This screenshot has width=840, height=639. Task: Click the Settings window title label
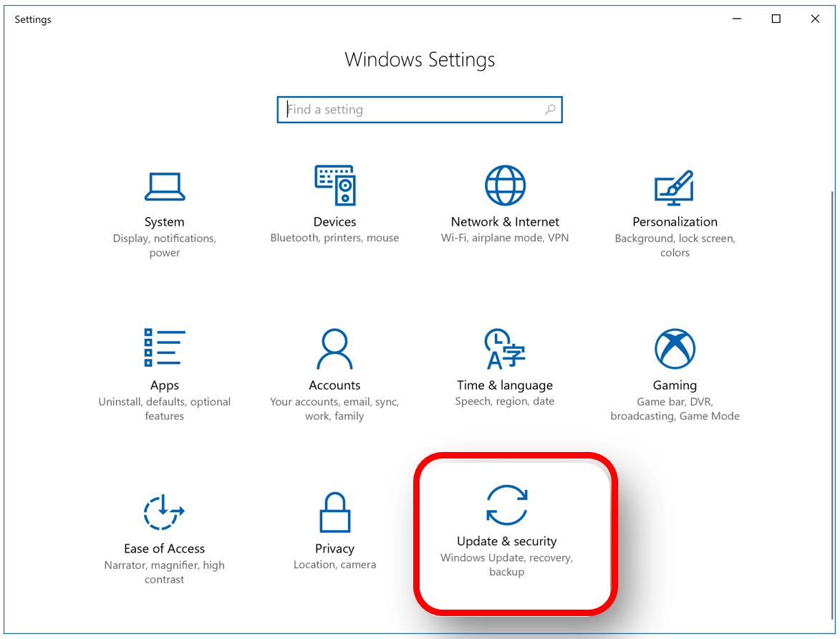coord(33,19)
